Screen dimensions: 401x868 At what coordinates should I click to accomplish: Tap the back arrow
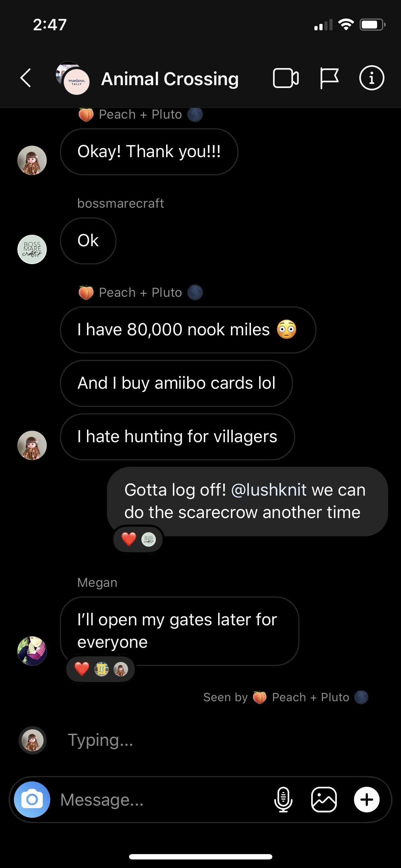tap(26, 78)
